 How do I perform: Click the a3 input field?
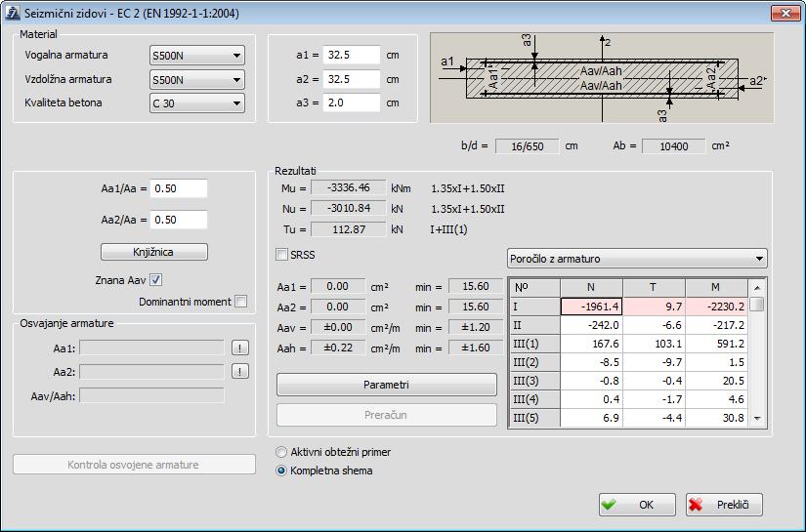pyautogui.click(x=352, y=102)
